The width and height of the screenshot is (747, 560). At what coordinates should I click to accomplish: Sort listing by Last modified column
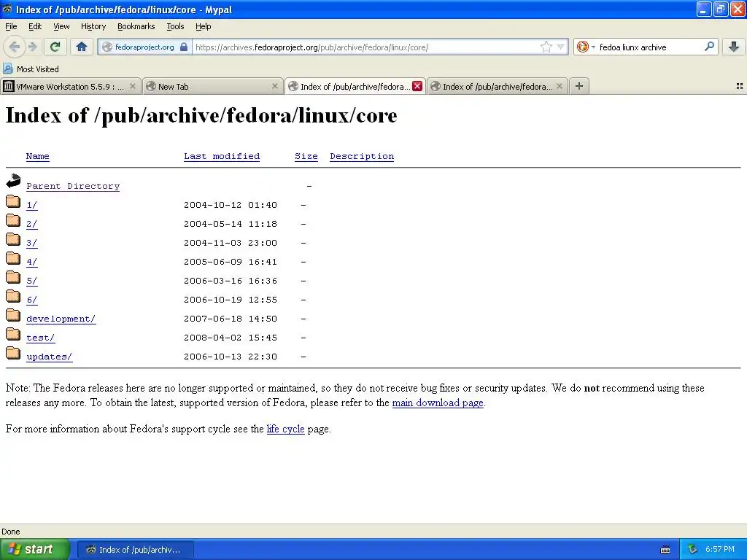[x=222, y=156]
